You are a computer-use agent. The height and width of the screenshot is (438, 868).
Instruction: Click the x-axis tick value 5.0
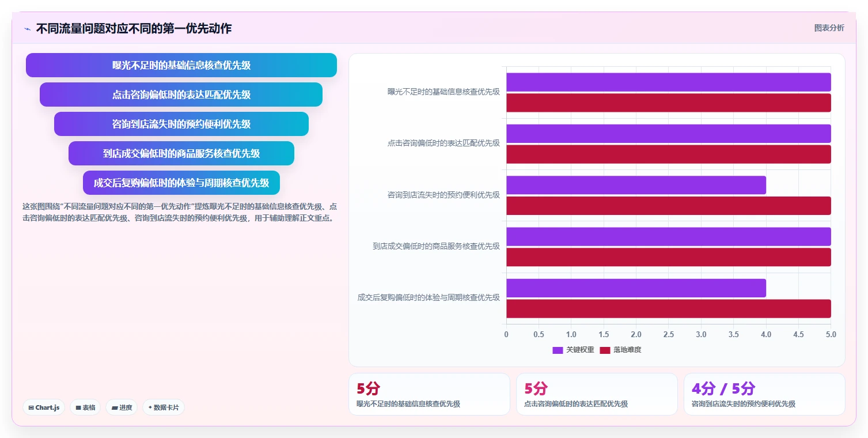pos(831,334)
